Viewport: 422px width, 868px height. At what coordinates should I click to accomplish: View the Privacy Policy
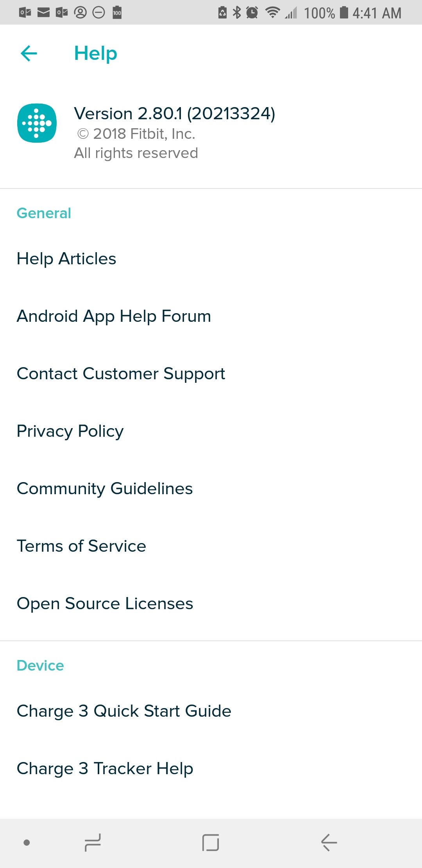70,431
